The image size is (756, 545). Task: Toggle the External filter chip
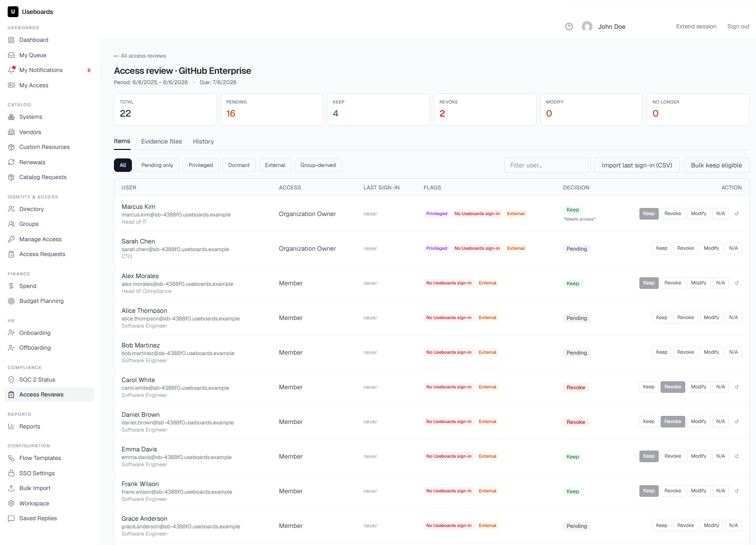275,165
